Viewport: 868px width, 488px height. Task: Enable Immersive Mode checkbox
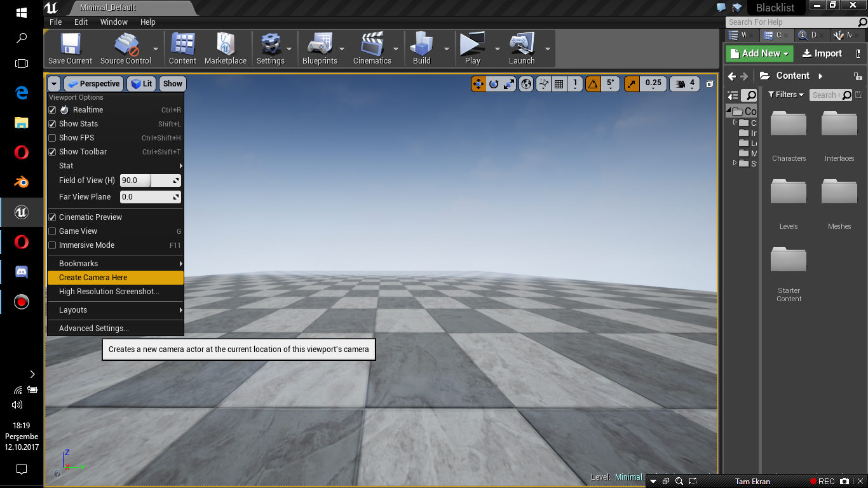pos(53,245)
